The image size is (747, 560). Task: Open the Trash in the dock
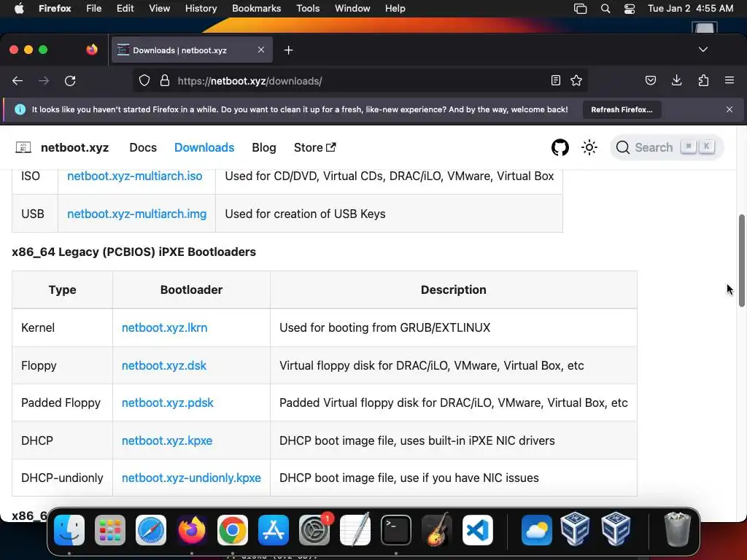[x=677, y=529]
